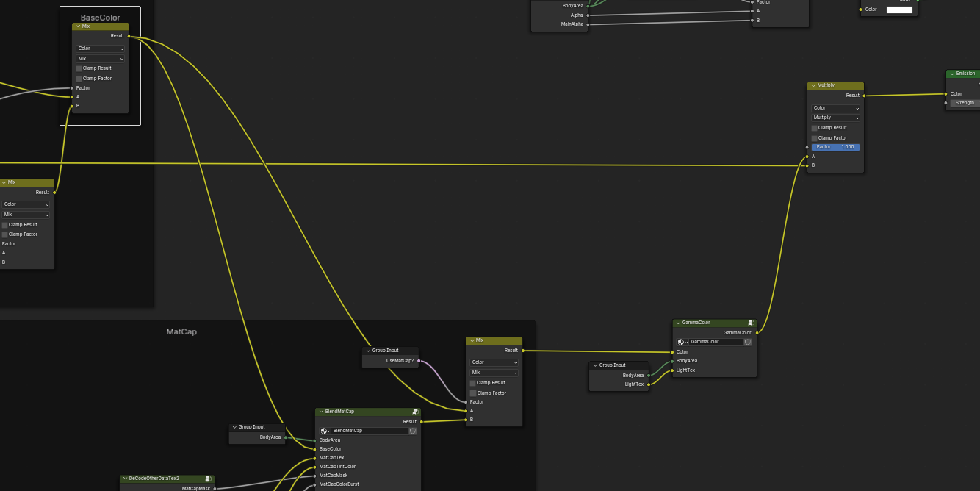This screenshot has height=491, width=980.
Task: Click the Strength field on Emission node
Action: 965,103
